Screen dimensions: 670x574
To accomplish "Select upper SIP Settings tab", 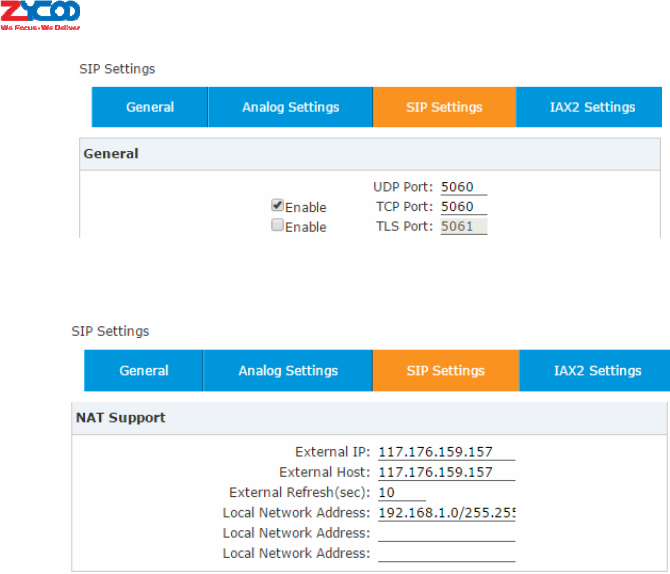I will (444, 107).
